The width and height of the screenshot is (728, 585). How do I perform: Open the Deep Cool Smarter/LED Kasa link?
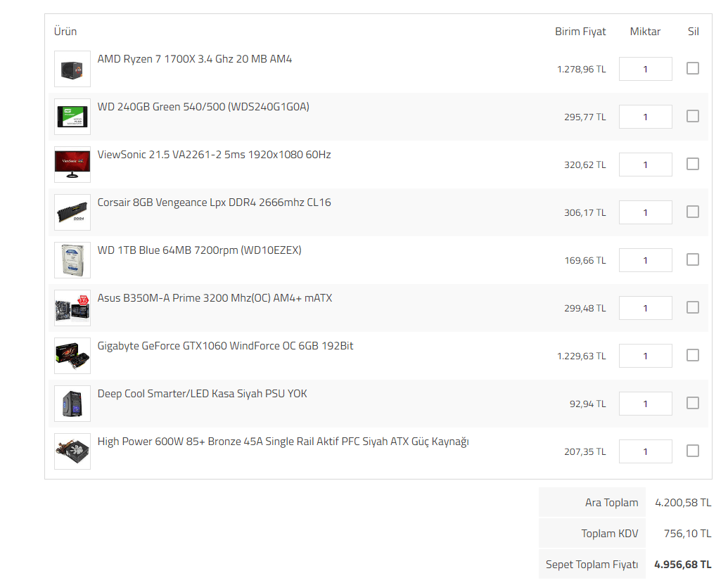click(202, 394)
